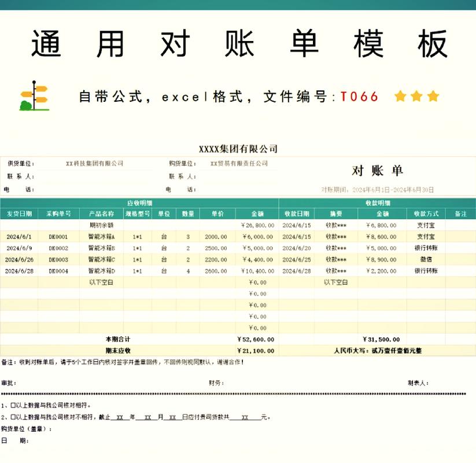Click the amount ¥4,400.00 cell
This screenshot has width=476, height=463.
[257, 260]
